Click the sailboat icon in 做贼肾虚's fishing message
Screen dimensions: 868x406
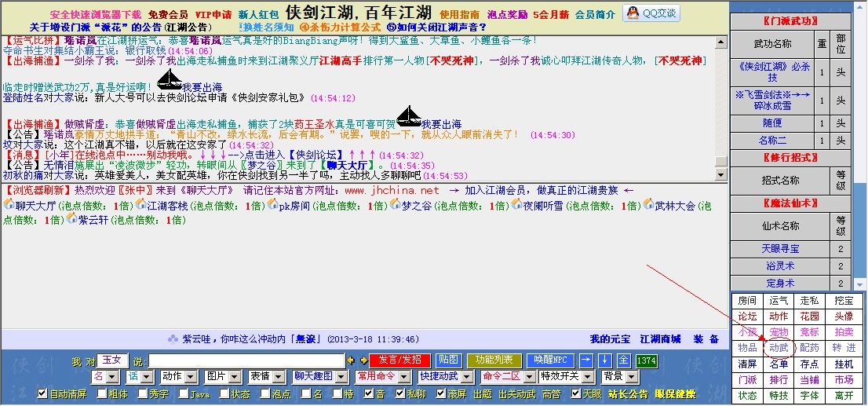coord(409,115)
